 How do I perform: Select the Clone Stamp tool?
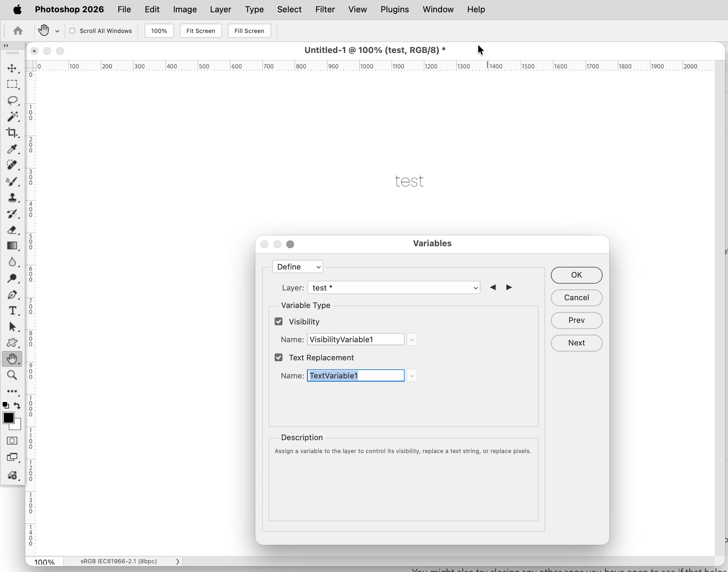click(12, 197)
